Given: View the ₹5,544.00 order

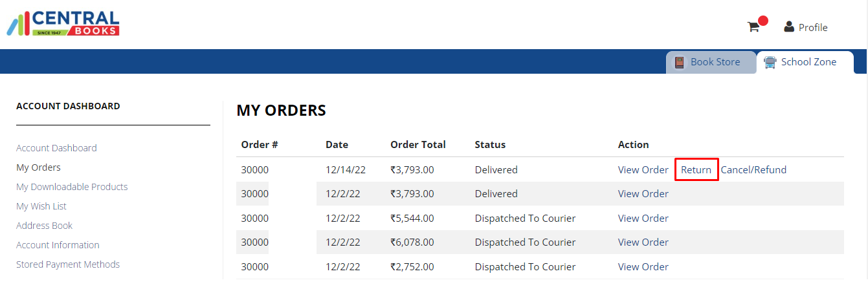Looking at the screenshot, I should [x=643, y=219].
